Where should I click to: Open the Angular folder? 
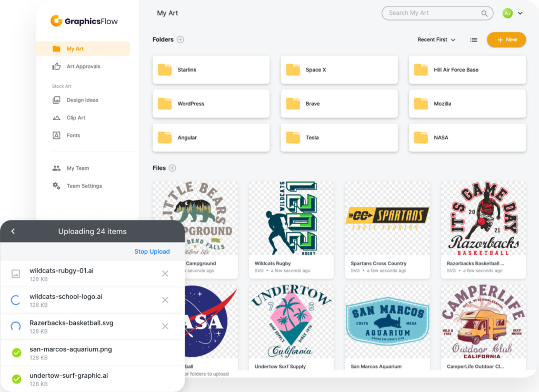tap(211, 138)
